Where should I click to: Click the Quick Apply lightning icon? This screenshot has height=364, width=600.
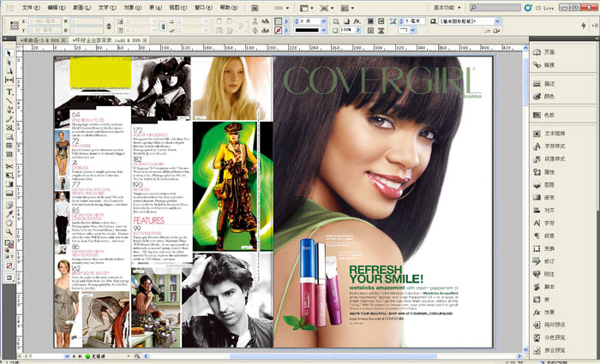click(583, 26)
